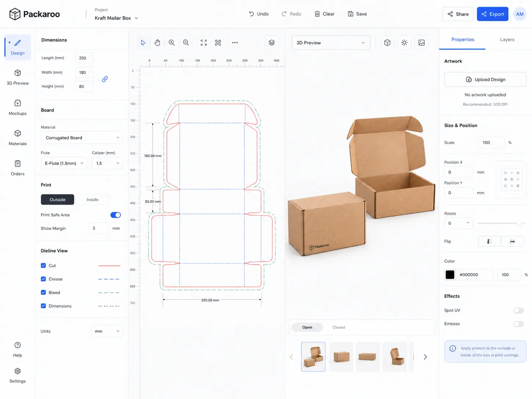This screenshot has height=399, width=532.
Task: Switch to the Layers tab
Action: click(507, 39)
